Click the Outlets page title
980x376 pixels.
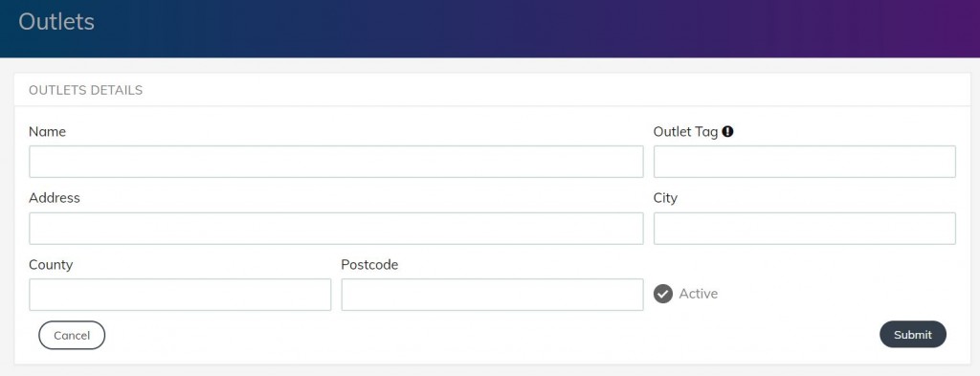coord(56,21)
